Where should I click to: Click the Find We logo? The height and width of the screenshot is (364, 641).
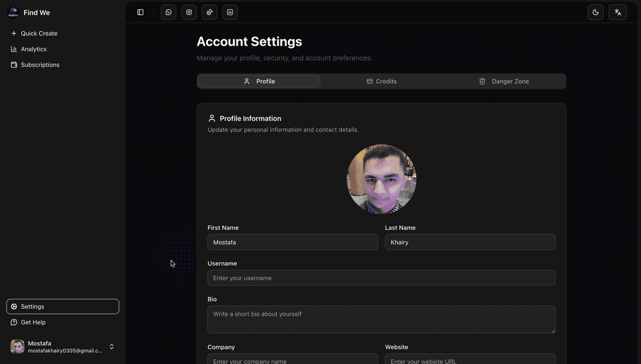pos(14,13)
